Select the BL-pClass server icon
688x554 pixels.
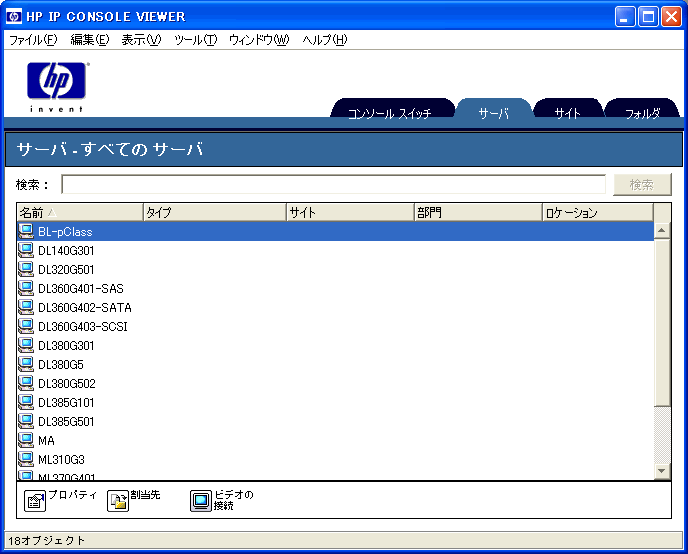click(26, 232)
